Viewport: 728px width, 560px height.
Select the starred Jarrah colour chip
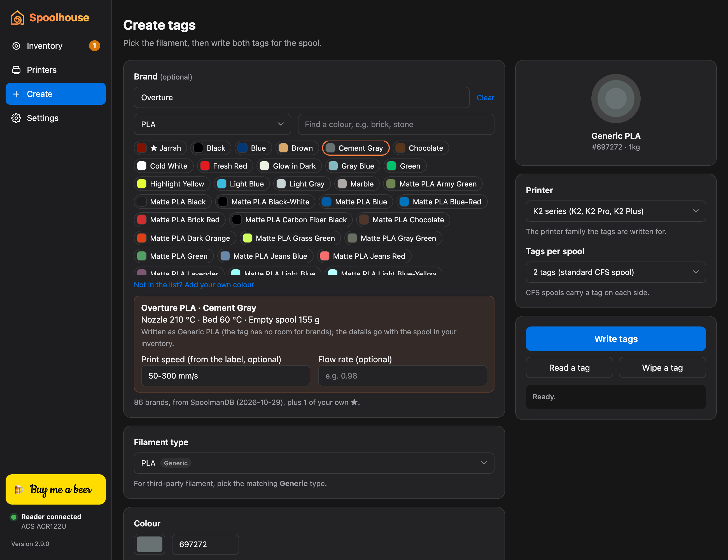click(x=160, y=148)
